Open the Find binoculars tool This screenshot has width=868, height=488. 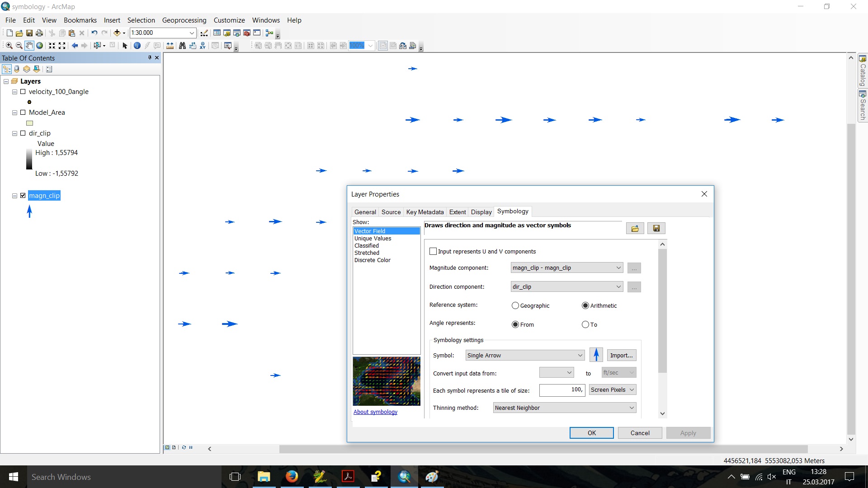click(182, 46)
